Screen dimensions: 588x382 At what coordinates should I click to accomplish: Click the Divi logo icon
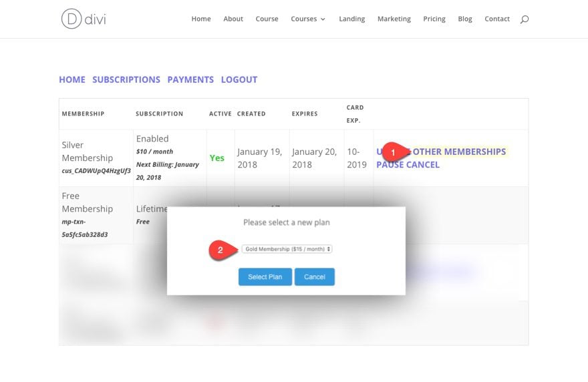click(71, 19)
